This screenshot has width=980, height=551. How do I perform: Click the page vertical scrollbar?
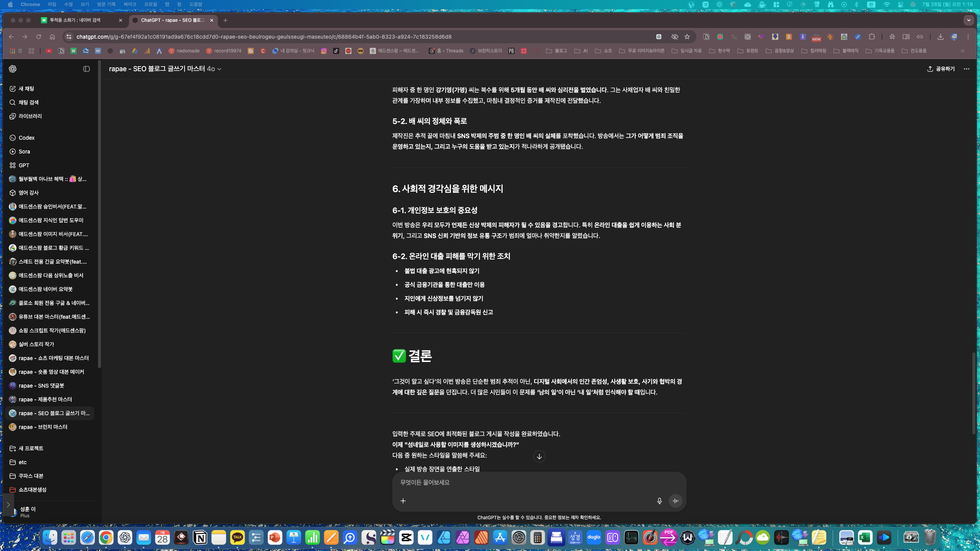click(973, 393)
